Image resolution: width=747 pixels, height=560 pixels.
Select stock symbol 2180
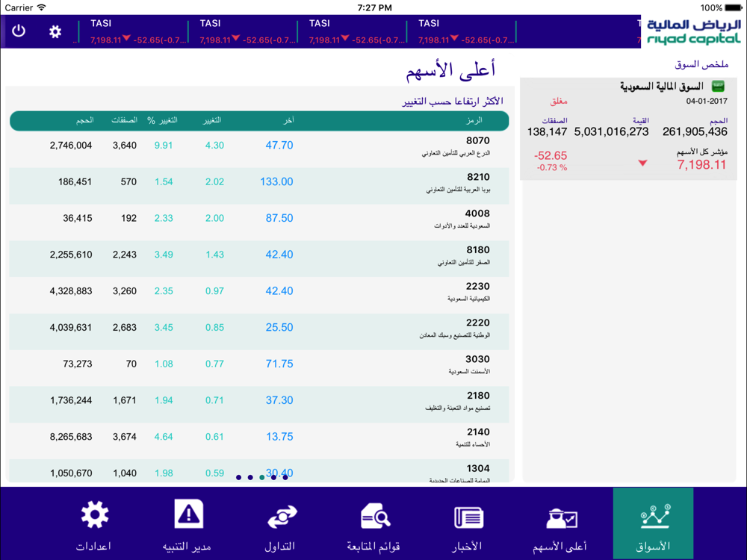tap(478, 396)
